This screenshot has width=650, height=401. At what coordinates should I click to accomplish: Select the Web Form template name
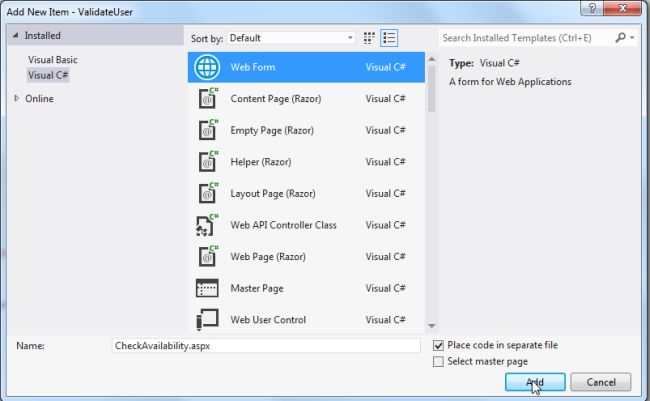(x=253, y=67)
